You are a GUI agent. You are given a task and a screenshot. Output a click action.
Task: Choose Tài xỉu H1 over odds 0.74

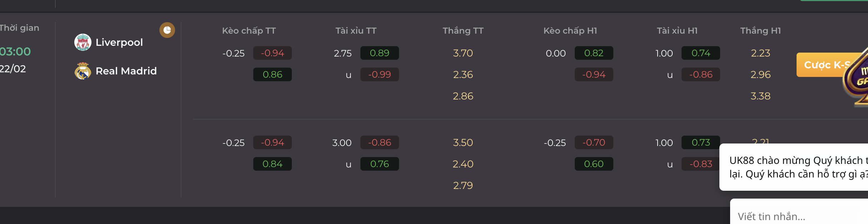pyautogui.click(x=701, y=53)
